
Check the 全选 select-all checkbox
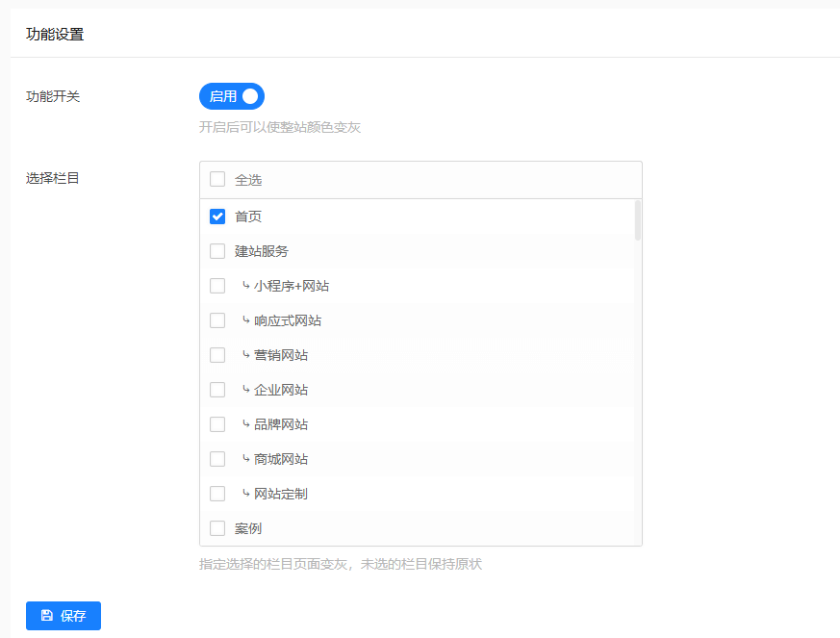point(217,179)
